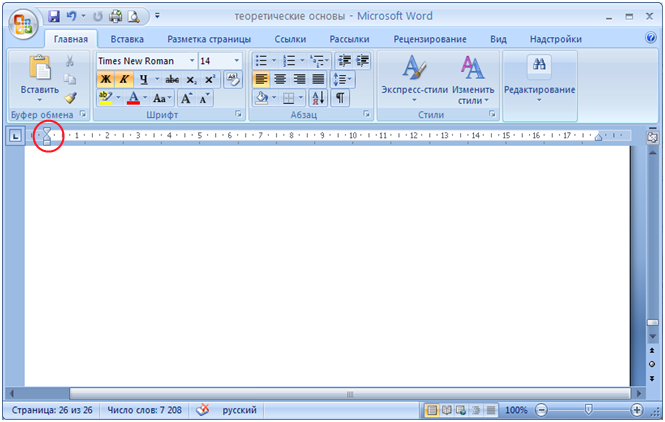
Task: Apply numbered list
Action: click(289, 61)
